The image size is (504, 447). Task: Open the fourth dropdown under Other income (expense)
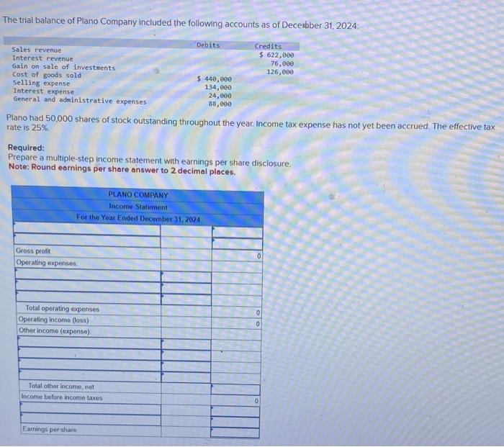point(90,375)
